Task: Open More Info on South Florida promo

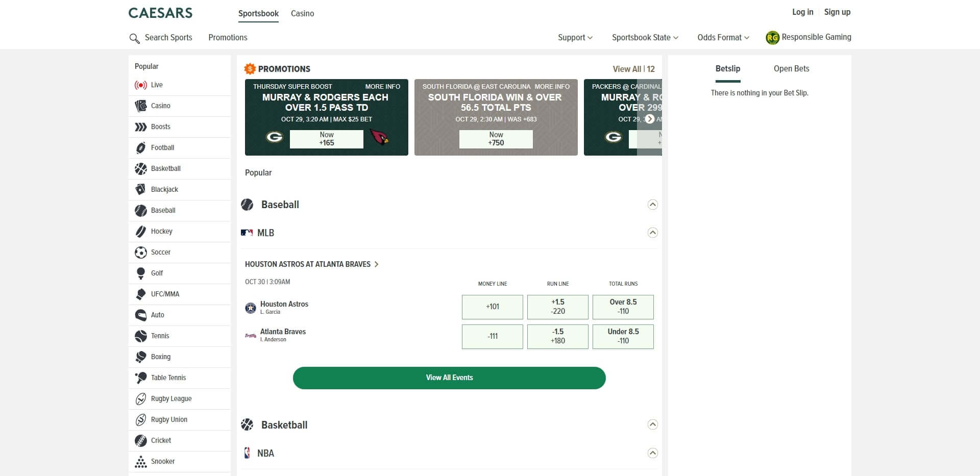Action: coord(552,87)
